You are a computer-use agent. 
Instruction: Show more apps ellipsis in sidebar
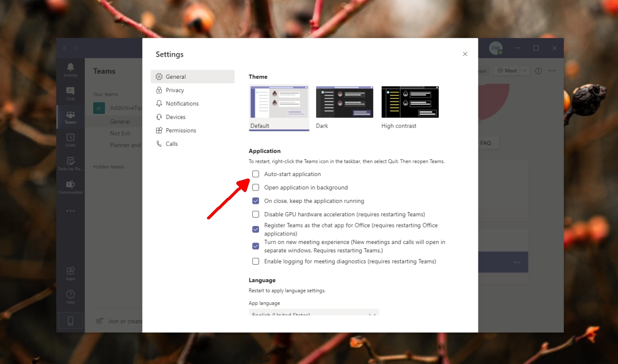pyautogui.click(x=71, y=211)
